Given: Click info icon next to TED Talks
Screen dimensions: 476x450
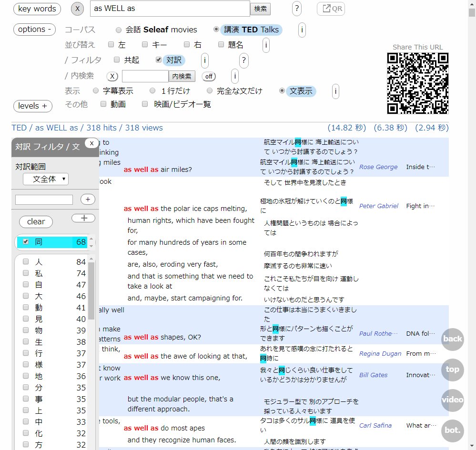Looking at the screenshot, I should [302, 30].
